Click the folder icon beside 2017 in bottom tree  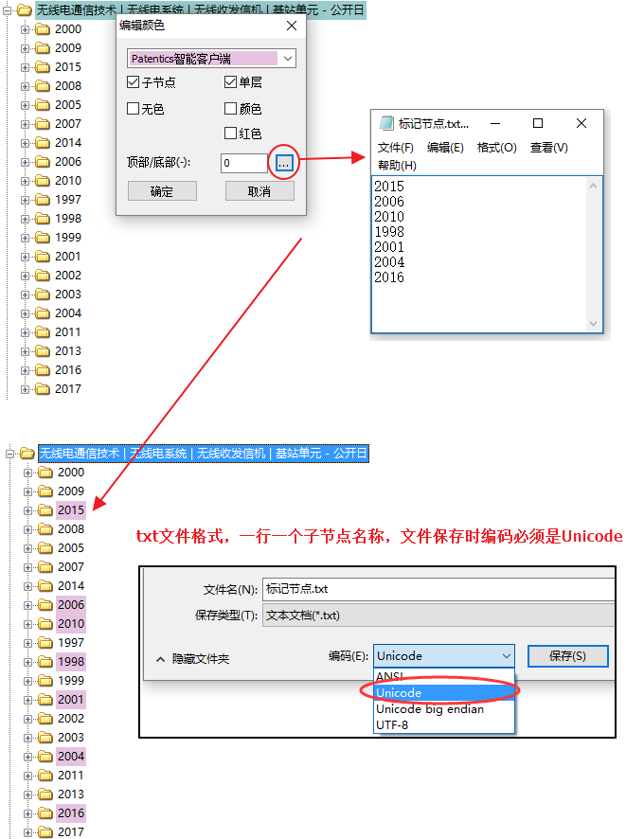click(x=45, y=832)
